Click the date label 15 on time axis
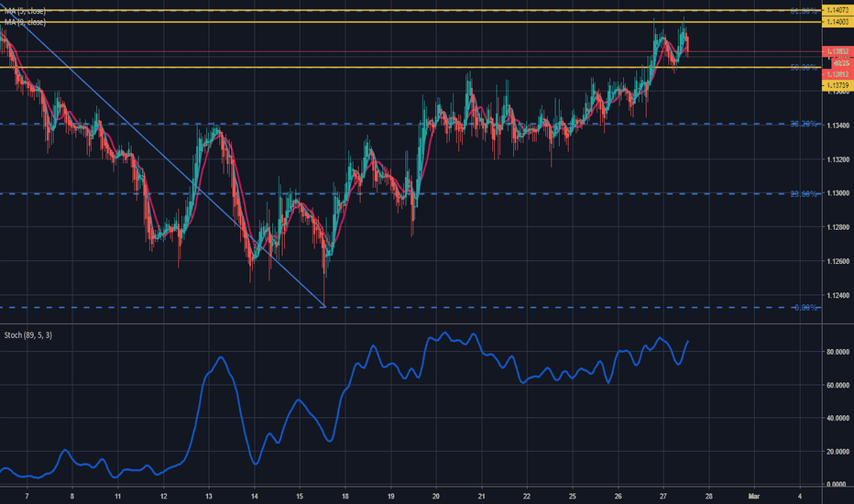This screenshot has width=854, height=504. pos(300,497)
